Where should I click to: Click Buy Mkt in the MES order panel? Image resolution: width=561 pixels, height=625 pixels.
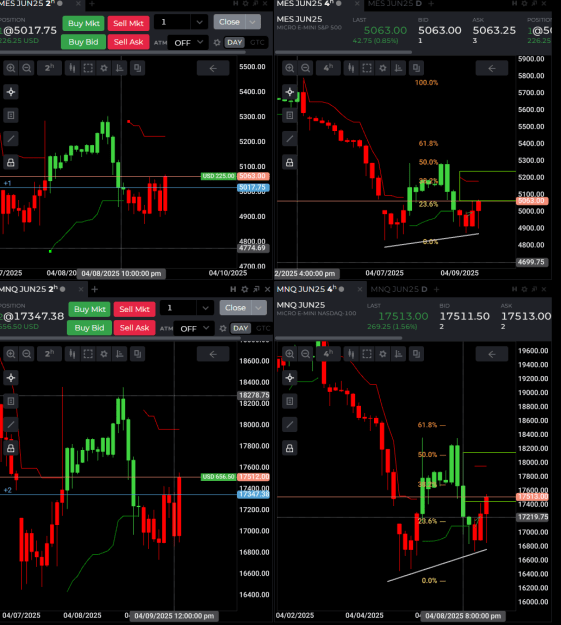click(x=83, y=23)
